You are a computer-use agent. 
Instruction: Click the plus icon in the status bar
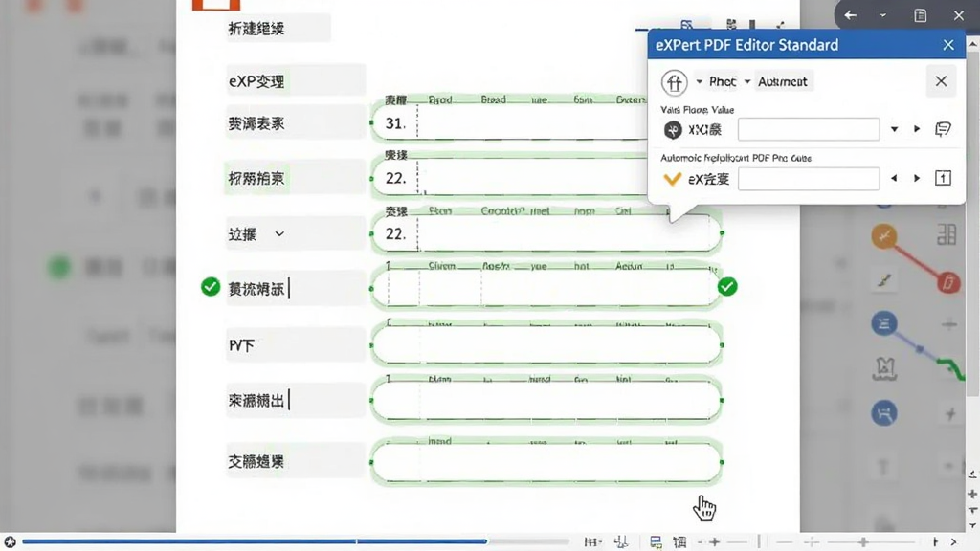[714, 541]
